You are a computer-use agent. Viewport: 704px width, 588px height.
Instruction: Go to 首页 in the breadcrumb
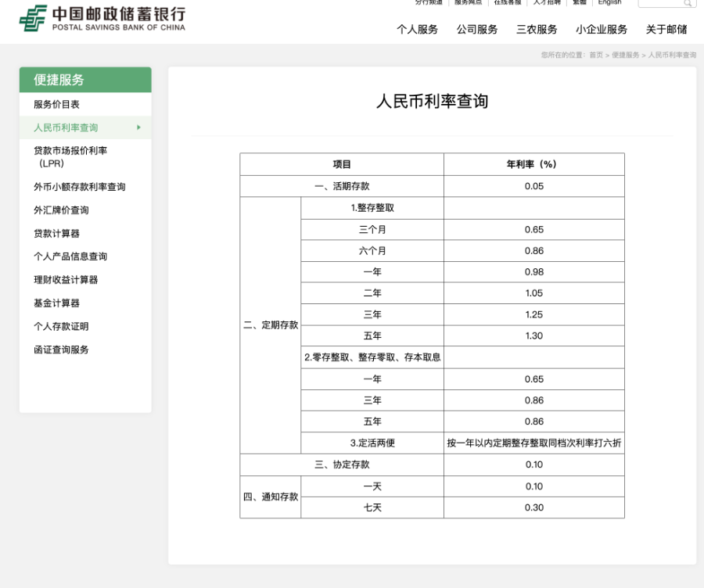tap(596, 56)
